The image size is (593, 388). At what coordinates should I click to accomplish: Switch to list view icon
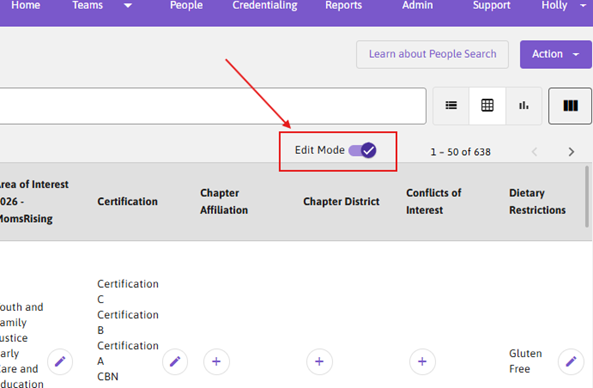[451, 106]
